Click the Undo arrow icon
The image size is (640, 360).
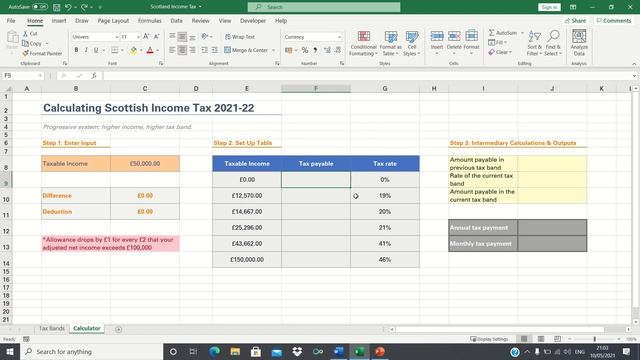point(68,7)
